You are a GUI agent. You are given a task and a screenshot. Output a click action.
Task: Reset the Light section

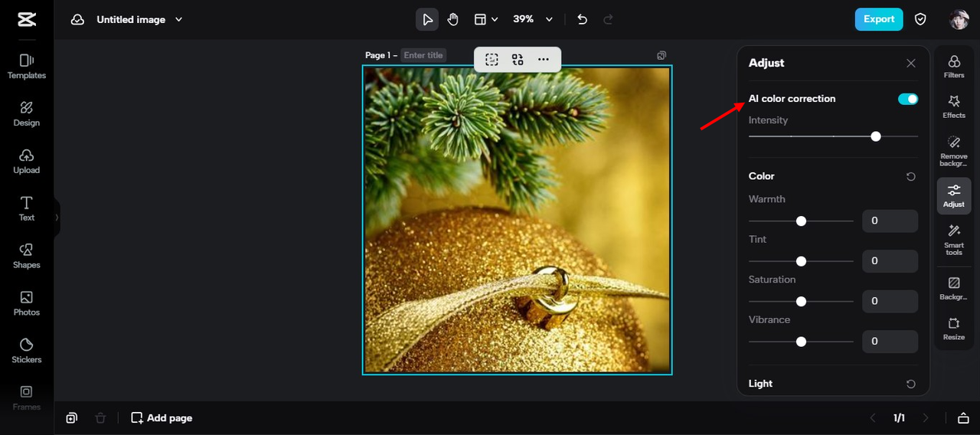click(911, 384)
